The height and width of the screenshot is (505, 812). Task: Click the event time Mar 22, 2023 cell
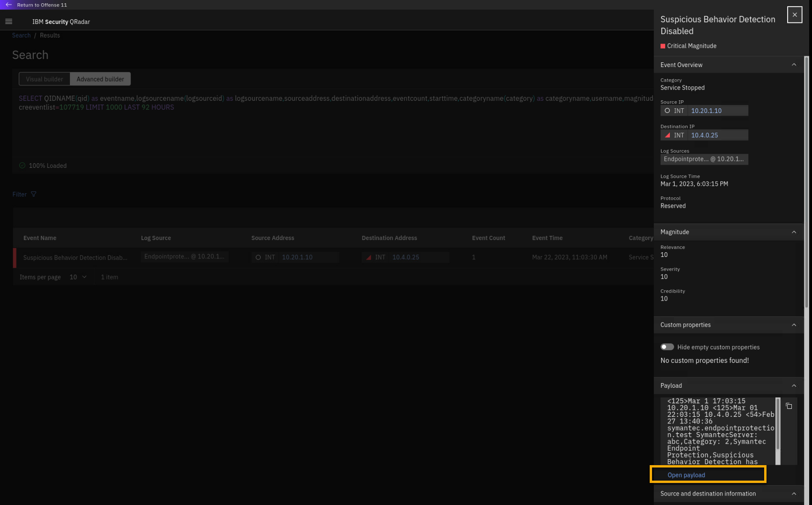[x=569, y=257]
